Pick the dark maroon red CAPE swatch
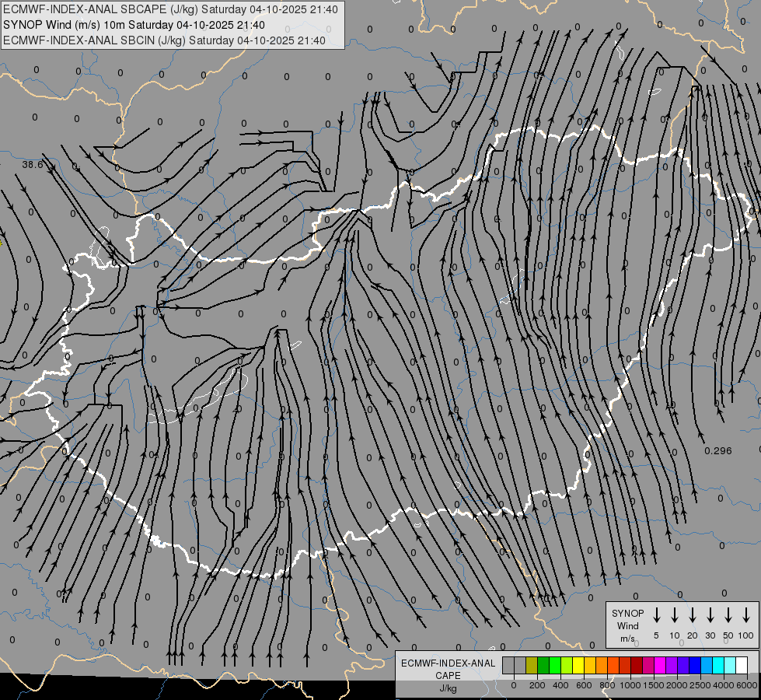761x700 pixels. [637, 665]
